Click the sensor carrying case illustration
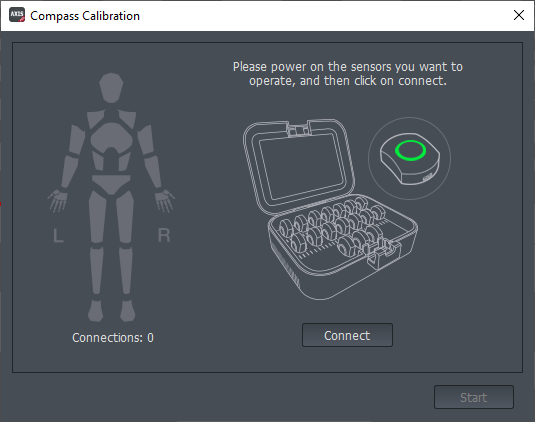This screenshot has height=422, width=535. click(x=330, y=209)
